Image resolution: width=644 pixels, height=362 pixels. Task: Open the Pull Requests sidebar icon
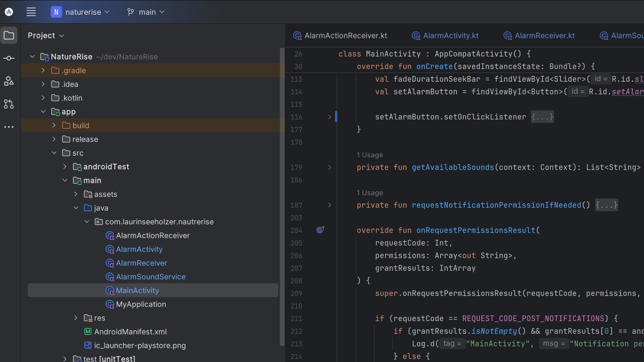pyautogui.click(x=9, y=104)
